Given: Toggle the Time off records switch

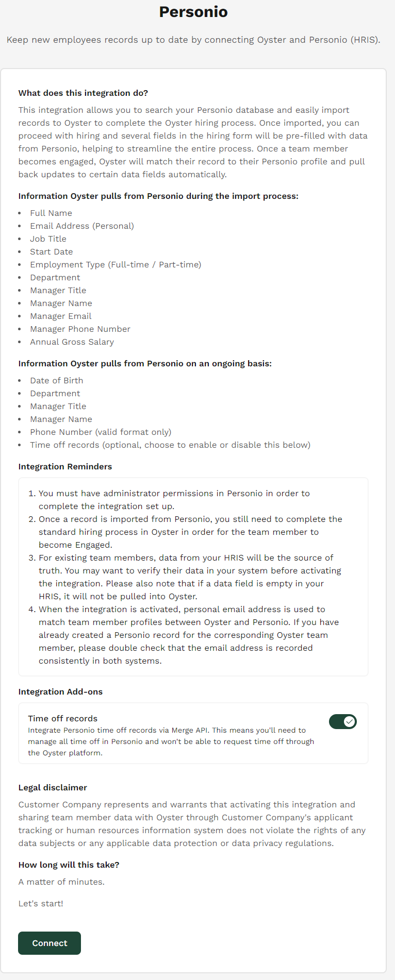Looking at the screenshot, I should (x=343, y=721).
